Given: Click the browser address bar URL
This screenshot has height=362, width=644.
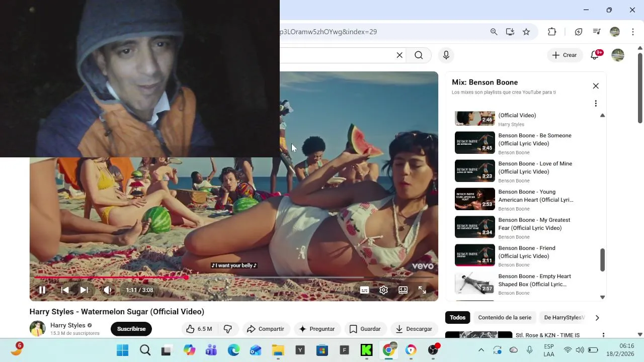Looking at the screenshot, I should pos(328,32).
